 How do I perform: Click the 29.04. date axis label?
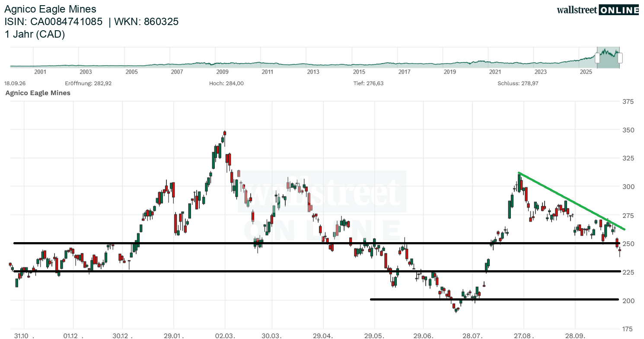(x=324, y=336)
